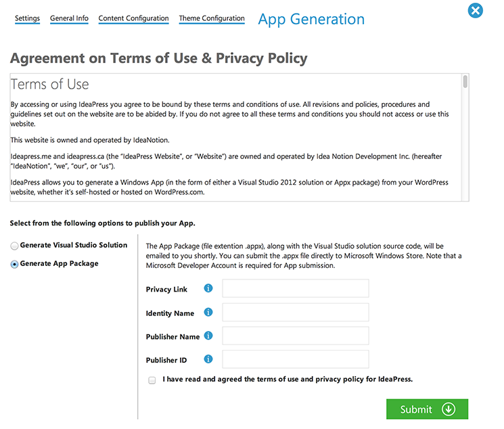The image size is (504, 429).
Task: Click the green Submit button
Action: pos(427,409)
